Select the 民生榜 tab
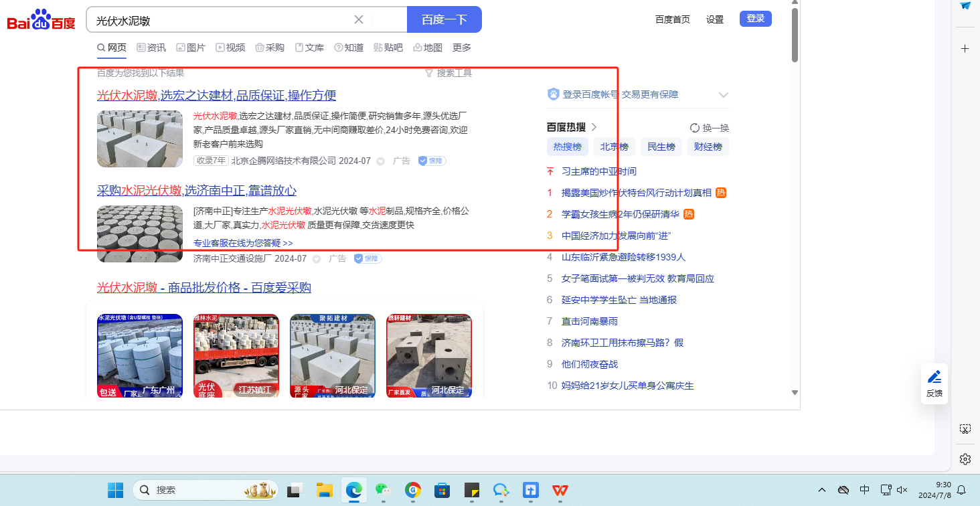Viewport: 980px width, 506px height. click(x=661, y=147)
